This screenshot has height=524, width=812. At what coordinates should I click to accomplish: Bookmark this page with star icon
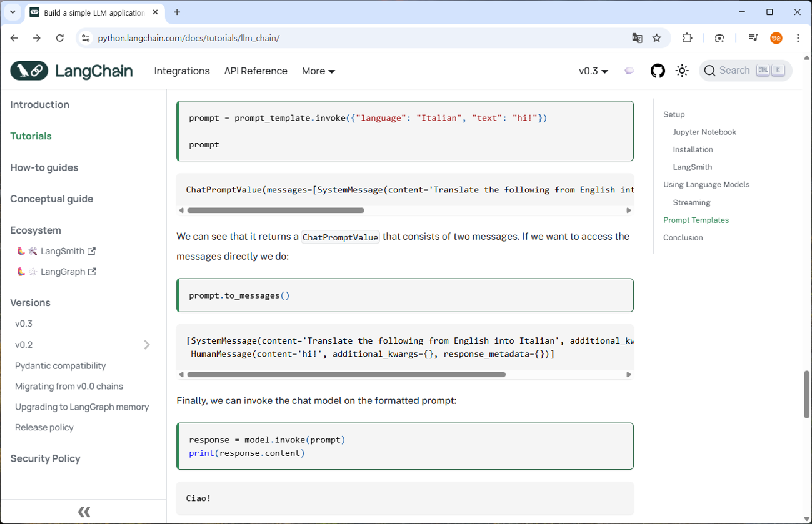point(656,38)
